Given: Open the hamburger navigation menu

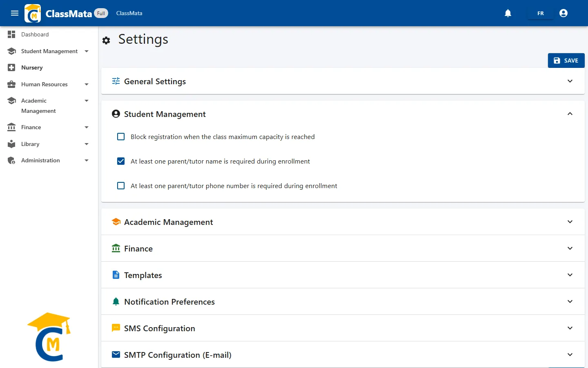Looking at the screenshot, I should (15, 13).
